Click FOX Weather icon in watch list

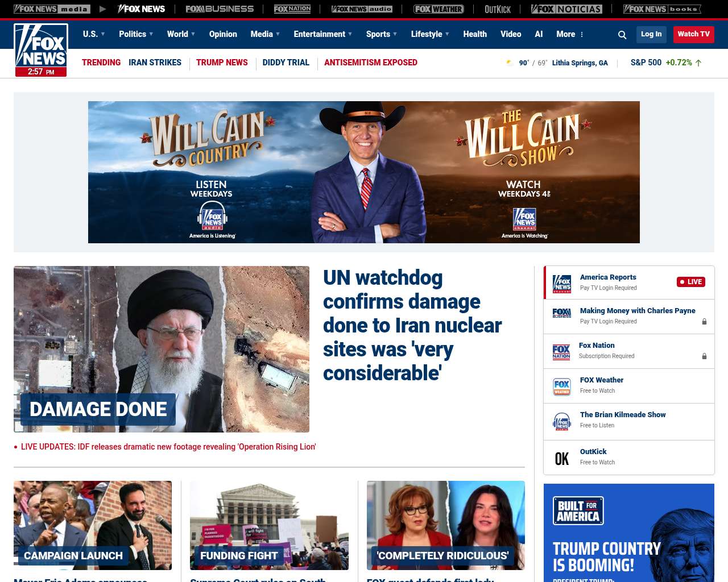point(562,386)
